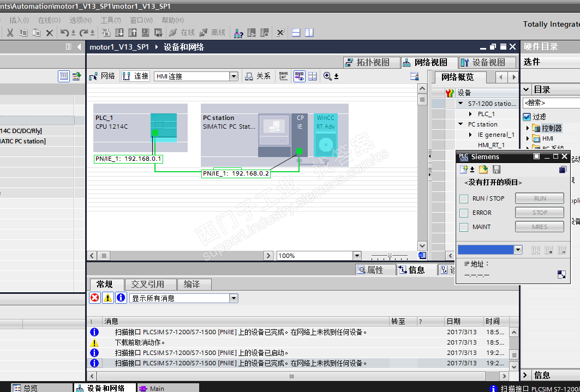Click the Compile icon in the main toolbar
Viewport: 580px width, 392px height.
pyautogui.click(x=106, y=33)
